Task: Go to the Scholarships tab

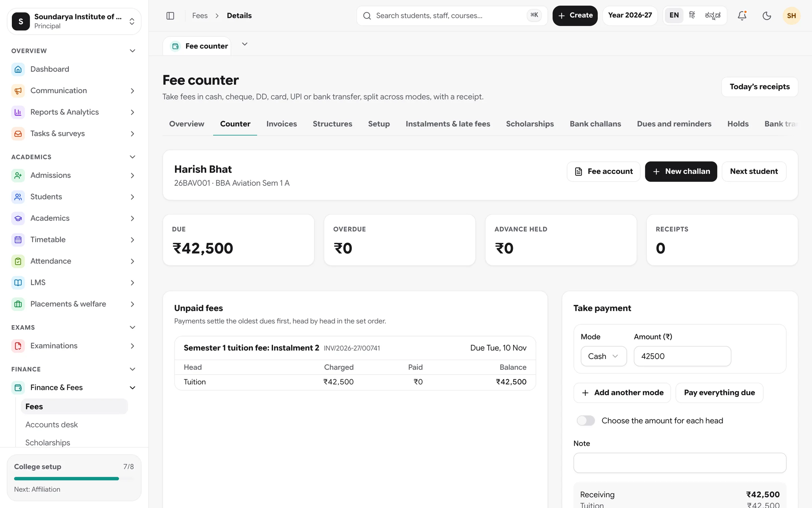Action: (530, 124)
